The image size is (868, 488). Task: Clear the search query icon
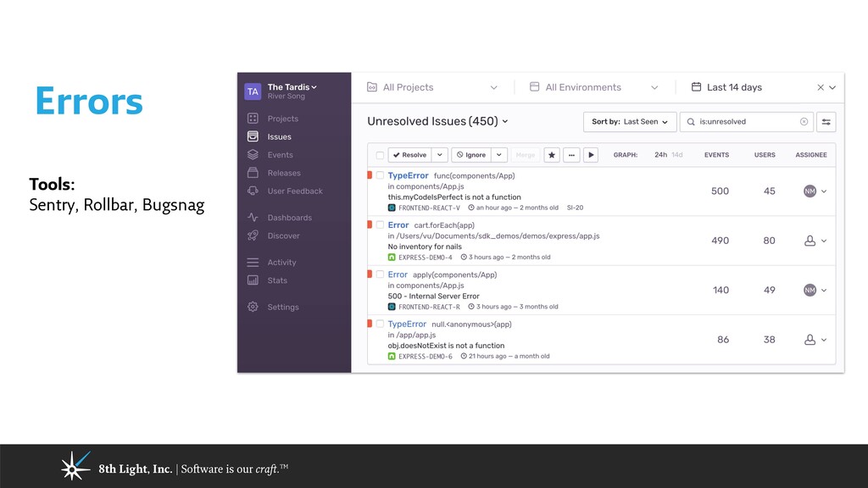pos(804,122)
